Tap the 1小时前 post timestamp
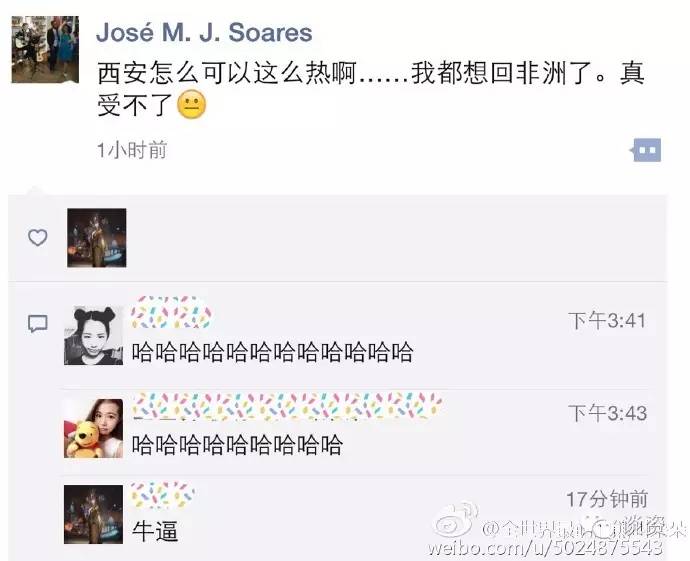This screenshot has height=561, width=690. pyautogui.click(x=132, y=150)
